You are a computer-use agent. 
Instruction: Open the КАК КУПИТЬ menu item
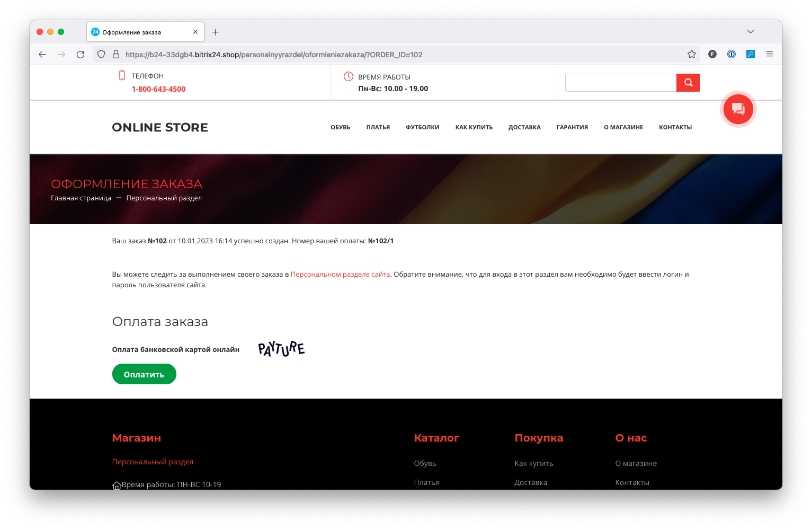(474, 127)
